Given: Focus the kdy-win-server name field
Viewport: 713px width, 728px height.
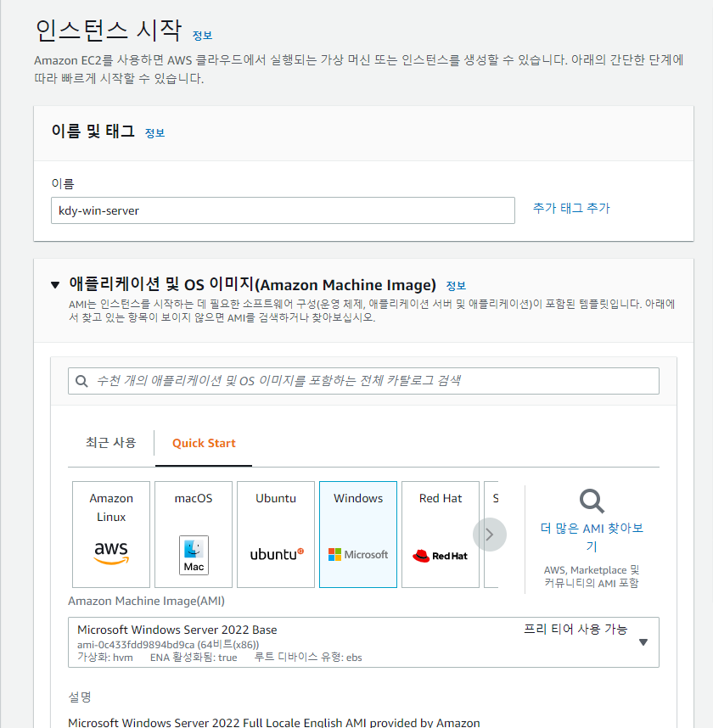Looking at the screenshot, I should [x=283, y=210].
